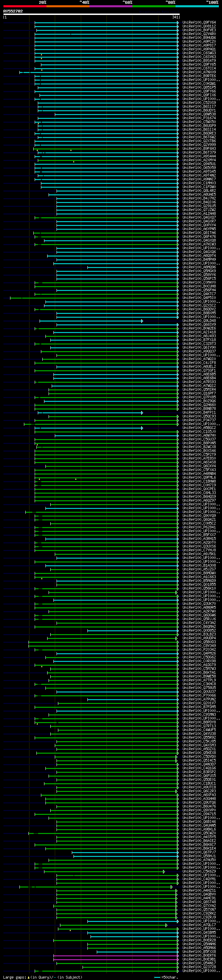This screenshot has height=980, width=222.
Task: Select the UniRef100_A8J493 label
Action: (x=199, y=336)
